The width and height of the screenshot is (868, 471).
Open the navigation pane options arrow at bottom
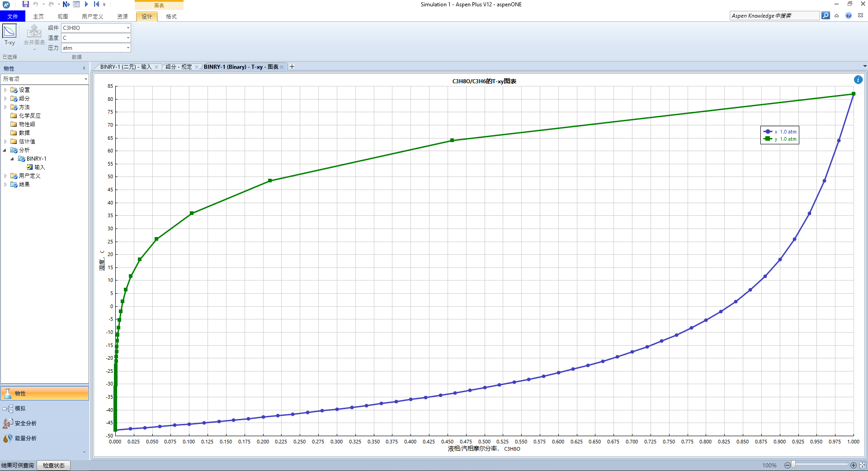(84, 452)
